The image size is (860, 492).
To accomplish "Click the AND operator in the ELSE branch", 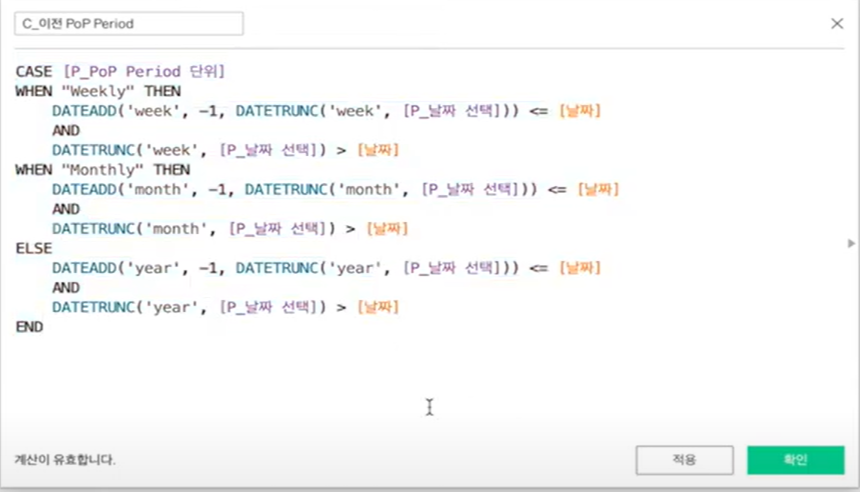I will click(66, 288).
